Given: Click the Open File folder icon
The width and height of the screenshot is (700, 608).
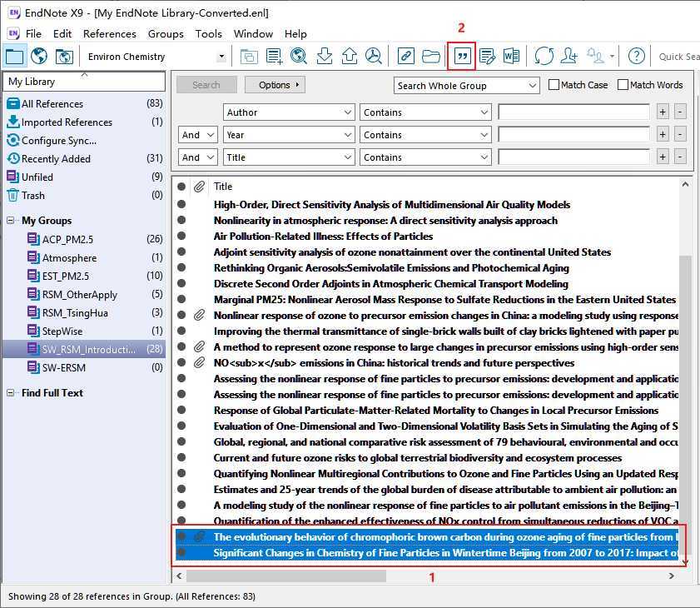Looking at the screenshot, I should [x=431, y=57].
